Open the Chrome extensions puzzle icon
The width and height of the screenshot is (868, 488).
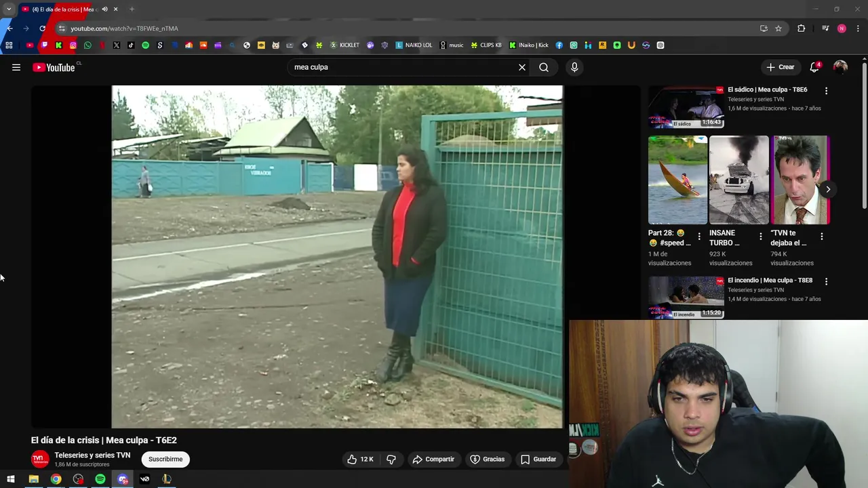coord(802,28)
